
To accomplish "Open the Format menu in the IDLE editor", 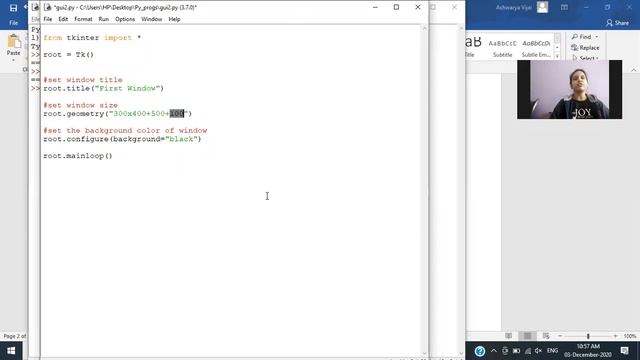I will 83,19.
